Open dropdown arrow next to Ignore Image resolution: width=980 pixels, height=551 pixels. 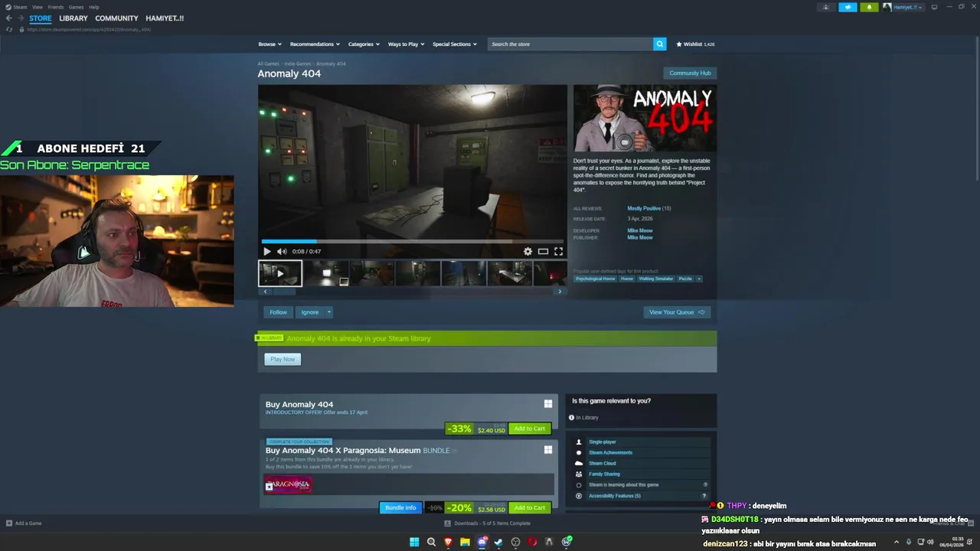(329, 312)
